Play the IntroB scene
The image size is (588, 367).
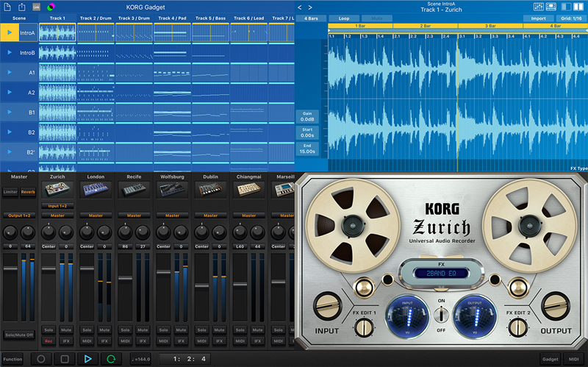(10, 52)
